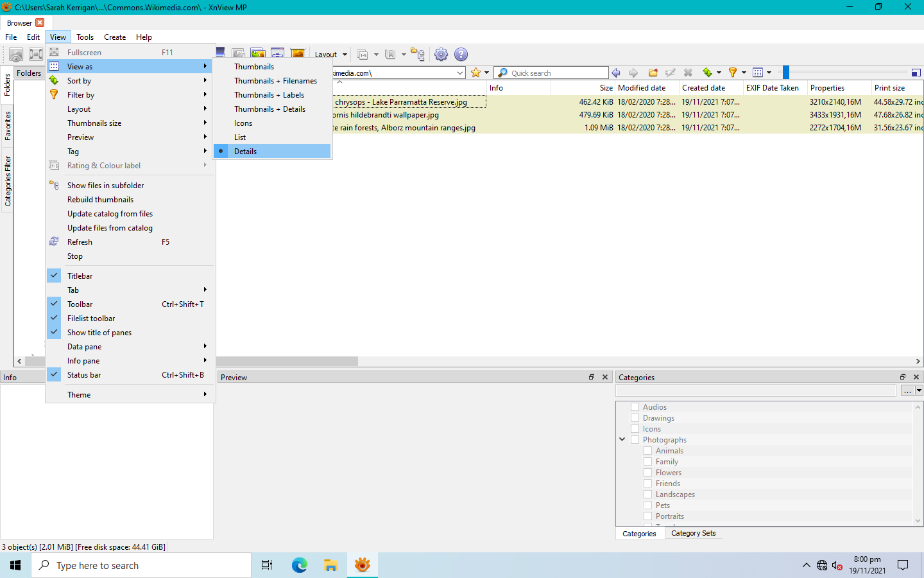
Task: Click the favorites star icon
Action: click(x=475, y=73)
